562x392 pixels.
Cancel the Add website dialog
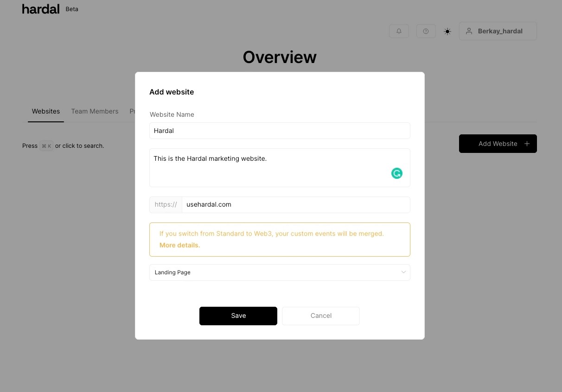point(321,316)
